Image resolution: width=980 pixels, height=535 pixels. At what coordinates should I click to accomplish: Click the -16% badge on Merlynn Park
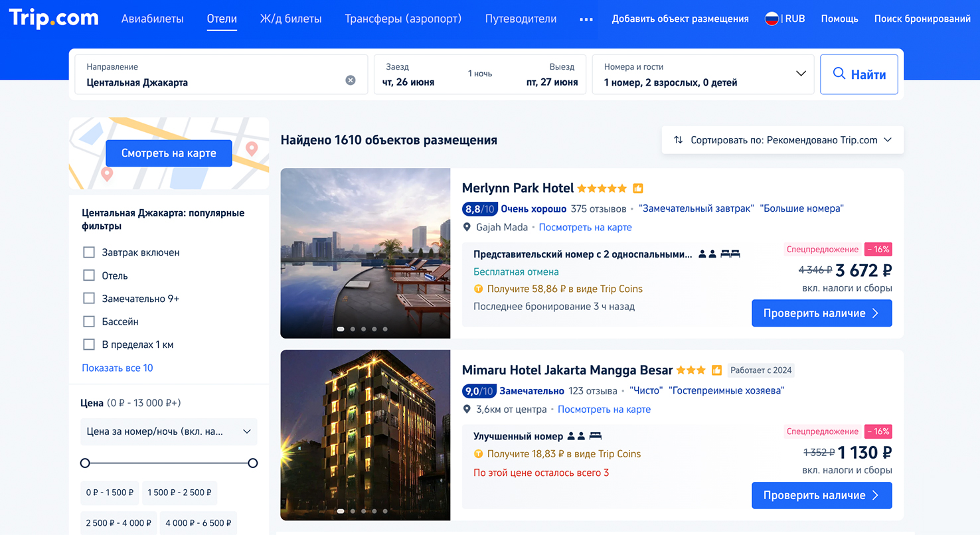click(878, 250)
